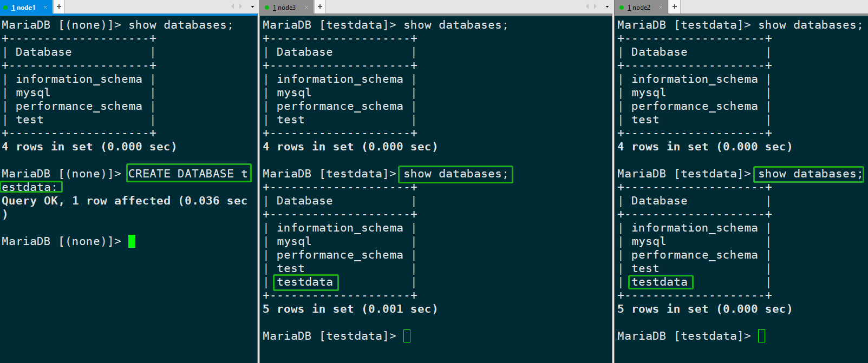The width and height of the screenshot is (868, 363).
Task: Click green connection indicator on node1 tab
Action: click(x=5, y=8)
